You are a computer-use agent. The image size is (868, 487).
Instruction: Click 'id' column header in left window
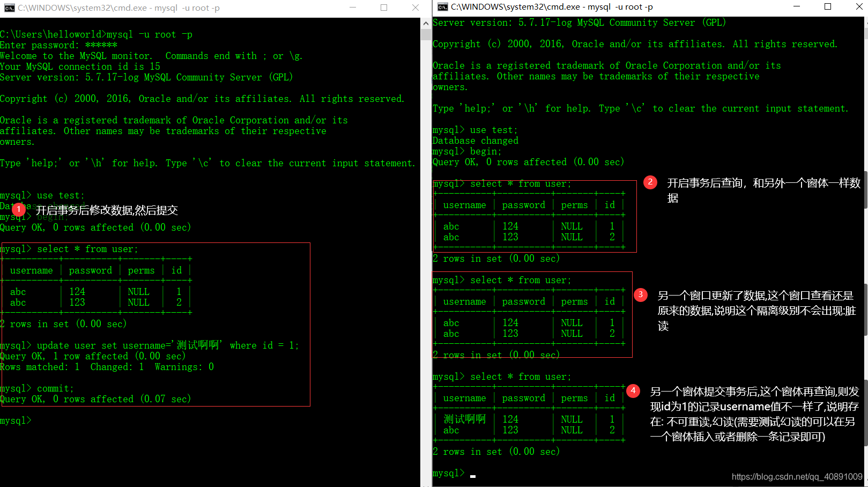coord(176,270)
